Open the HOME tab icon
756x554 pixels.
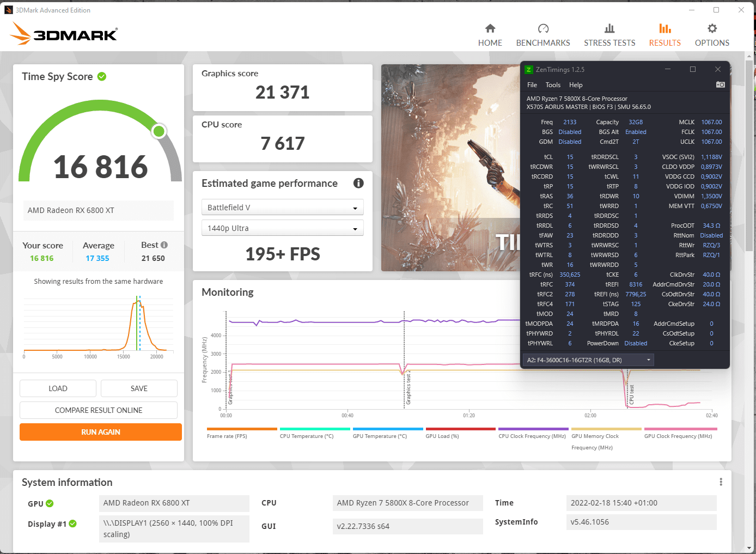[490, 28]
